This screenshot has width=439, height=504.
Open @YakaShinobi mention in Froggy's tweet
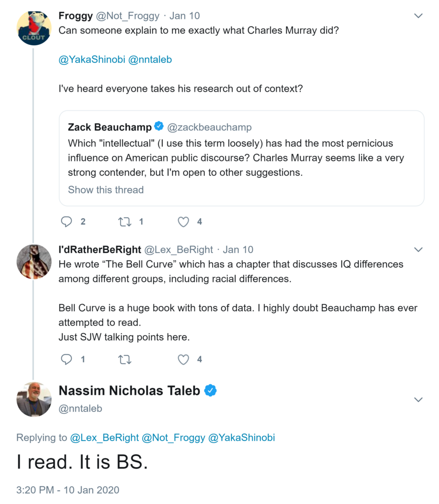92,60
